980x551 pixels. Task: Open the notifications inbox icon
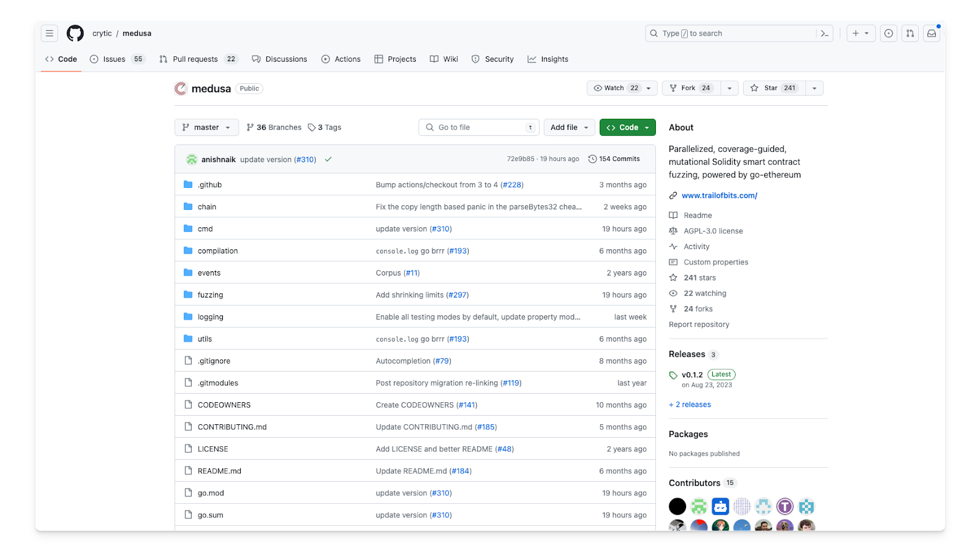pos(931,33)
